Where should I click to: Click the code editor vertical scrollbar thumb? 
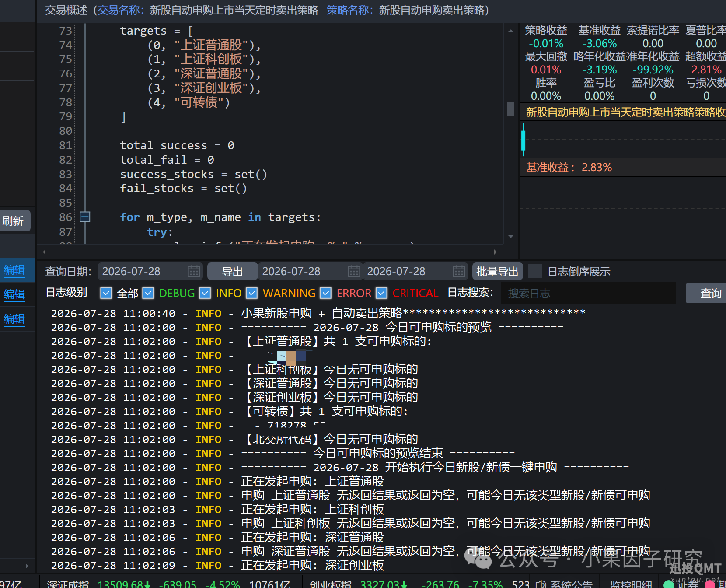coord(510,108)
